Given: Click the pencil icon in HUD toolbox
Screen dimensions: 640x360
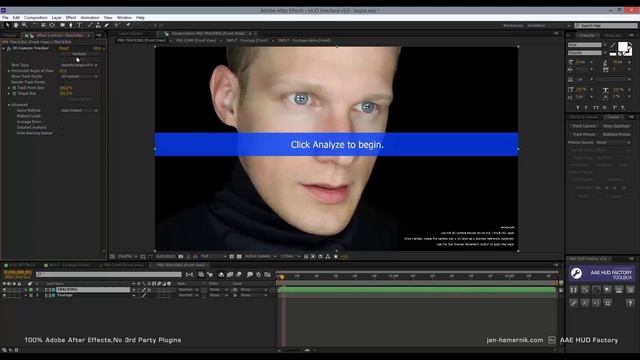Looking at the screenshot, I should (573, 303).
